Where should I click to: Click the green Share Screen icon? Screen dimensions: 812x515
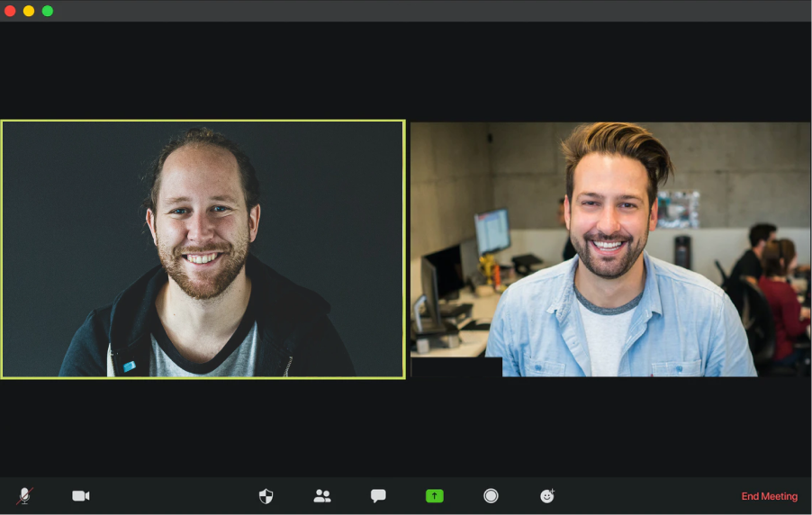coord(435,495)
